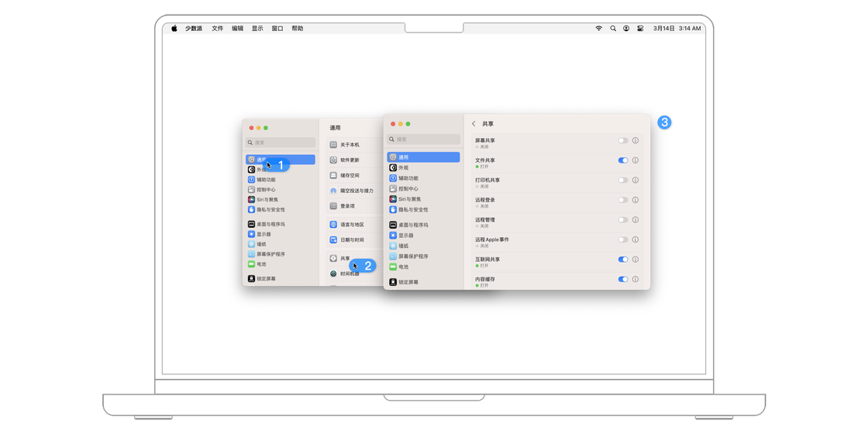
Task: Click search field in back General window
Action: click(x=281, y=143)
